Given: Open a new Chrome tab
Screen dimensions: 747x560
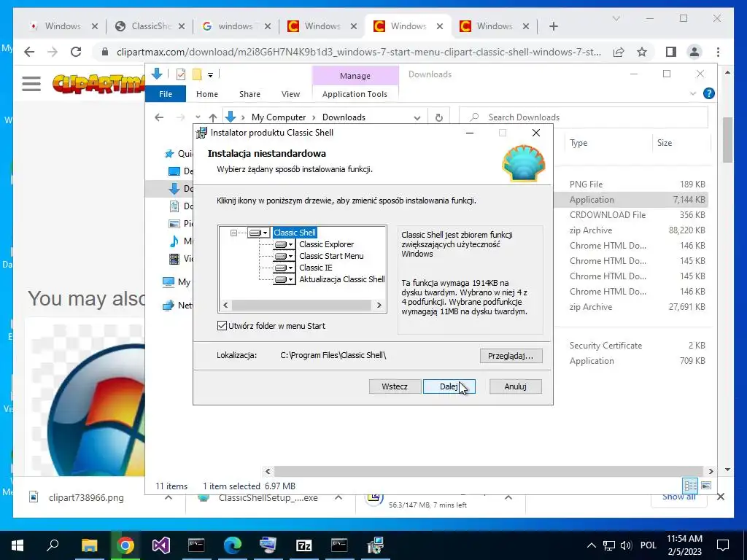Looking at the screenshot, I should click(553, 26).
